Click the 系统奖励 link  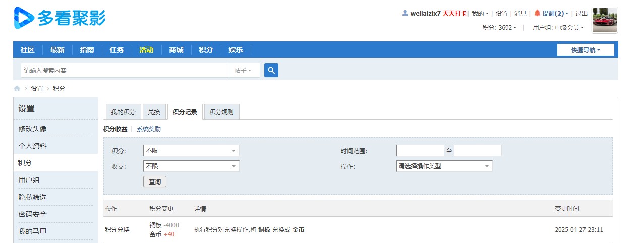(149, 129)
